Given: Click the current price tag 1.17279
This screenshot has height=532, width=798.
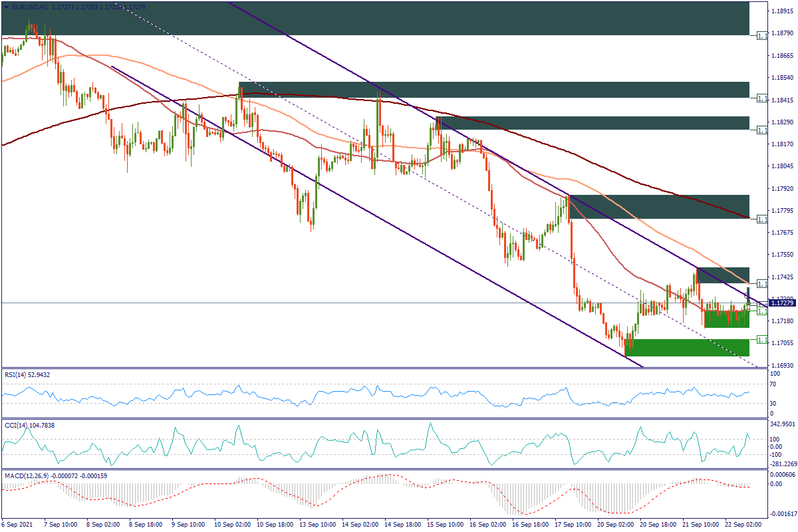Looking at the screenshot, I should pos(781,303).
